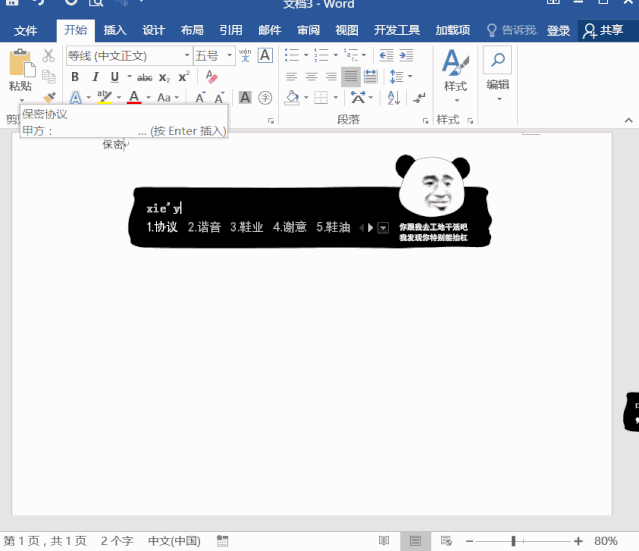Click the character border A icon

coord(265,55)
